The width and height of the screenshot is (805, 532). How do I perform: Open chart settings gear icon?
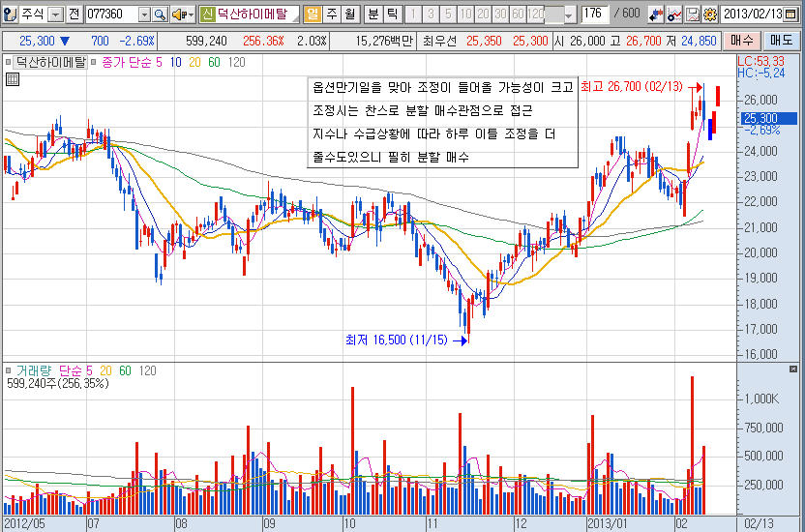pyautogui.click(x=710, y=15)
